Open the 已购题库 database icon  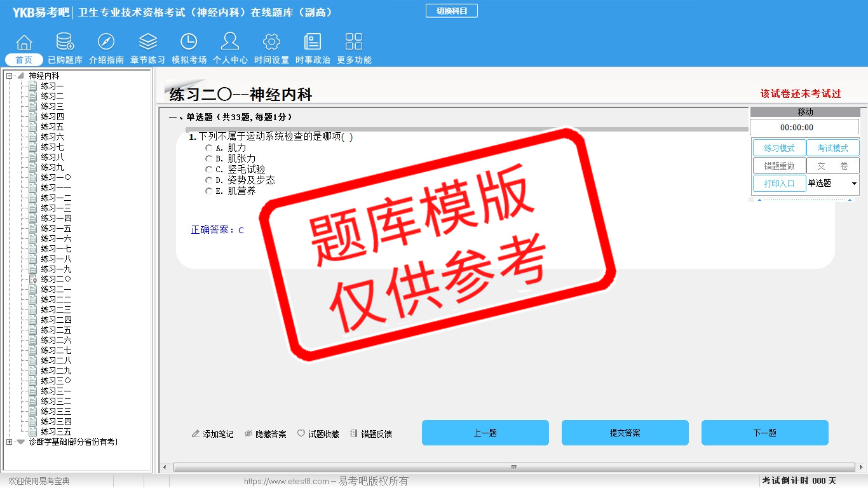coord(65,42)
